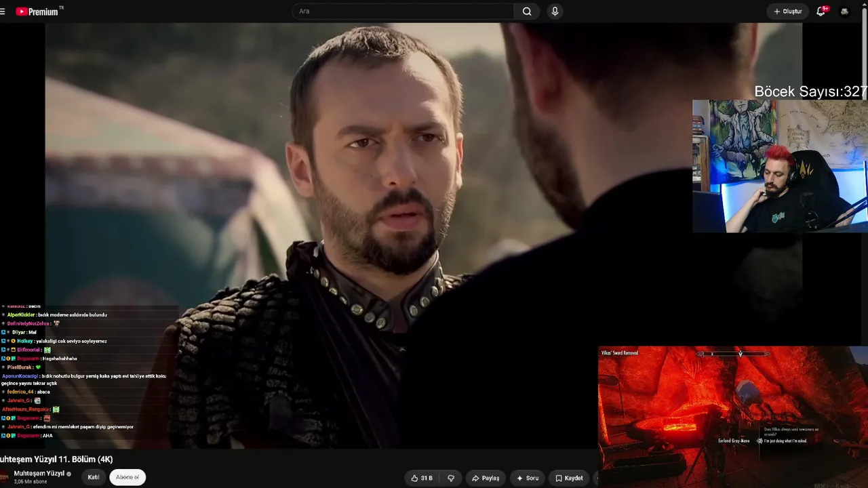Start voice search with the microphone icon
This screenshot has height=488, width=868.
555,12
